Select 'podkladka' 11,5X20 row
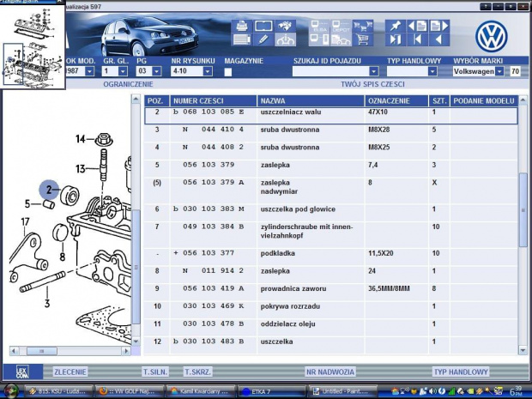Viewport: 532px width, 399px height. click(331, 257)
